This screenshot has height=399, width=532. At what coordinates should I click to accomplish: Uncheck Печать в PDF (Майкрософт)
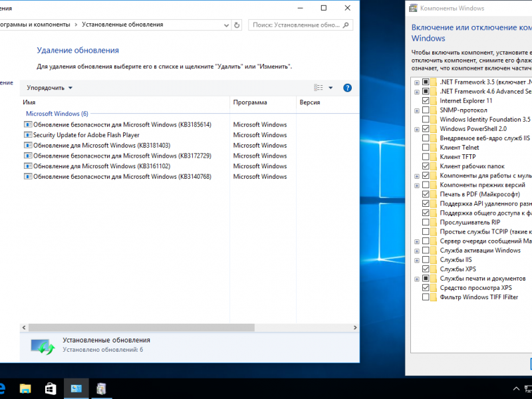[426, 194]
